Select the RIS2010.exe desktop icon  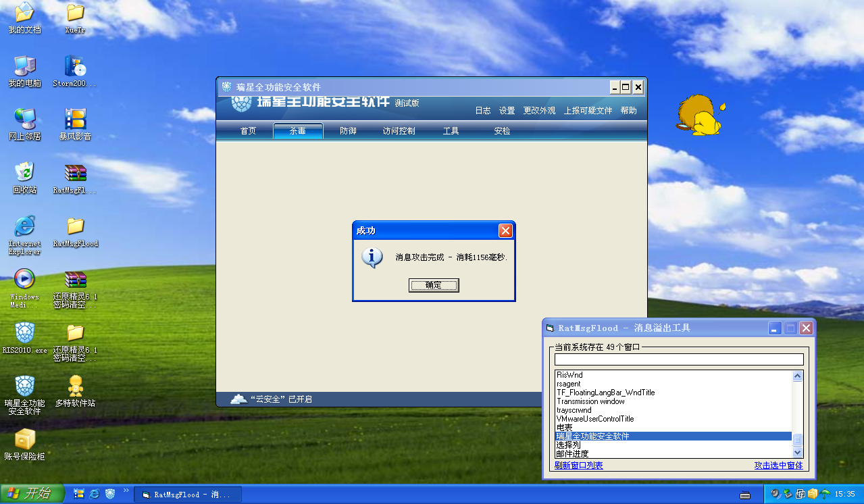click(24, 337)
